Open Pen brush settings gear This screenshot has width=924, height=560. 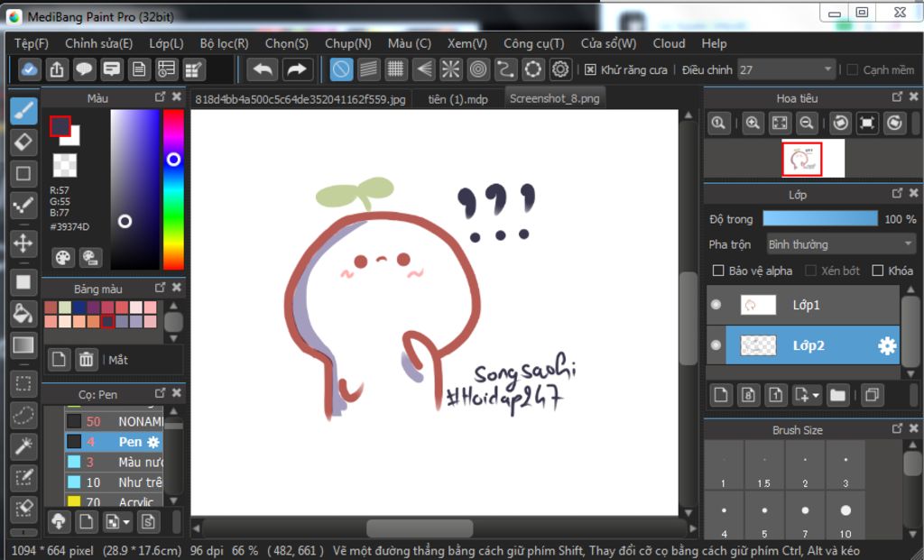pyautogui.click(x=153, y=442)
